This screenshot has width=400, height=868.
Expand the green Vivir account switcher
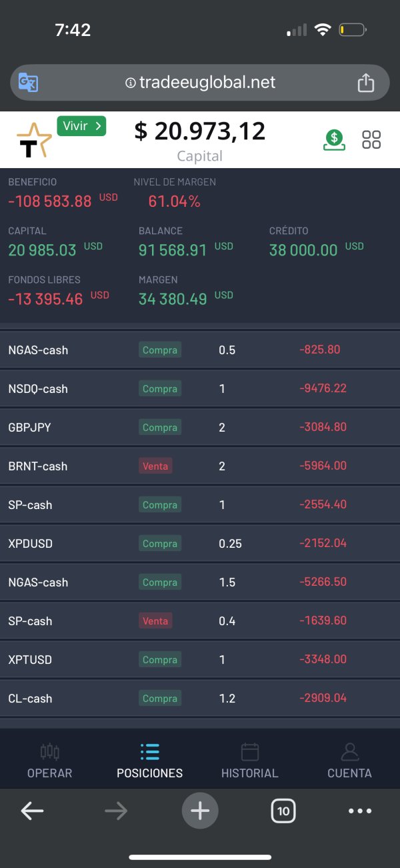(x=81, y=126)
